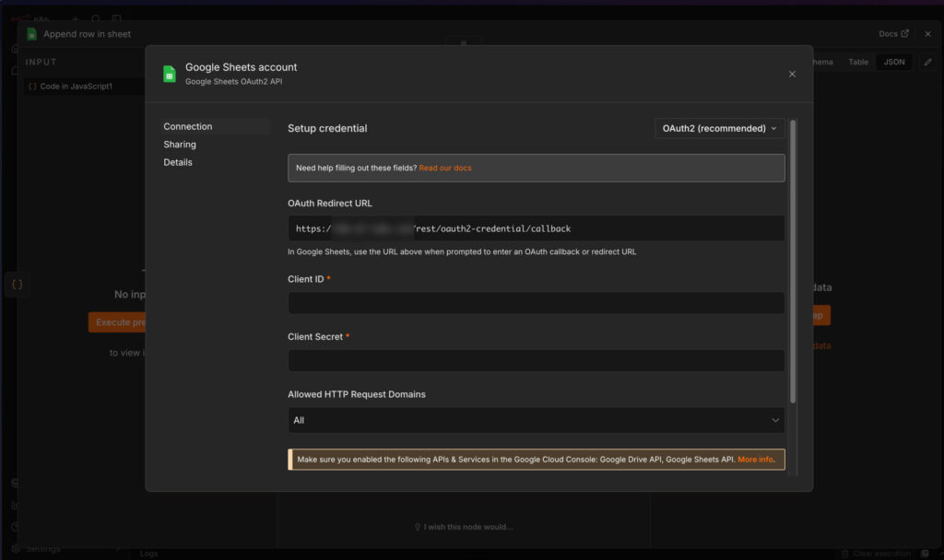This screenshot has width=944, height=560.
Task: Switch the output view to the JSON tab
Action: (894, 62)
